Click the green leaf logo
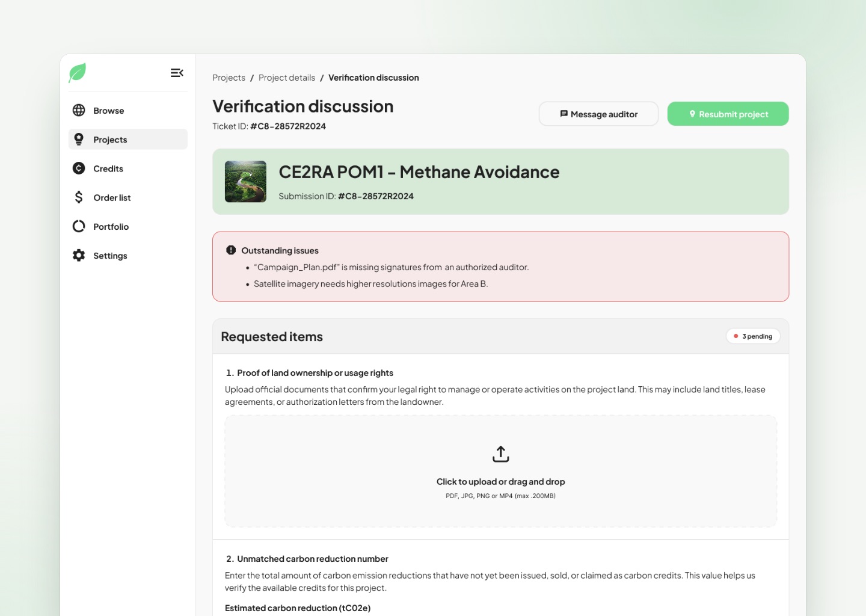Image resolution: width=866 pixels, height=616 pixels. point(78,73)
